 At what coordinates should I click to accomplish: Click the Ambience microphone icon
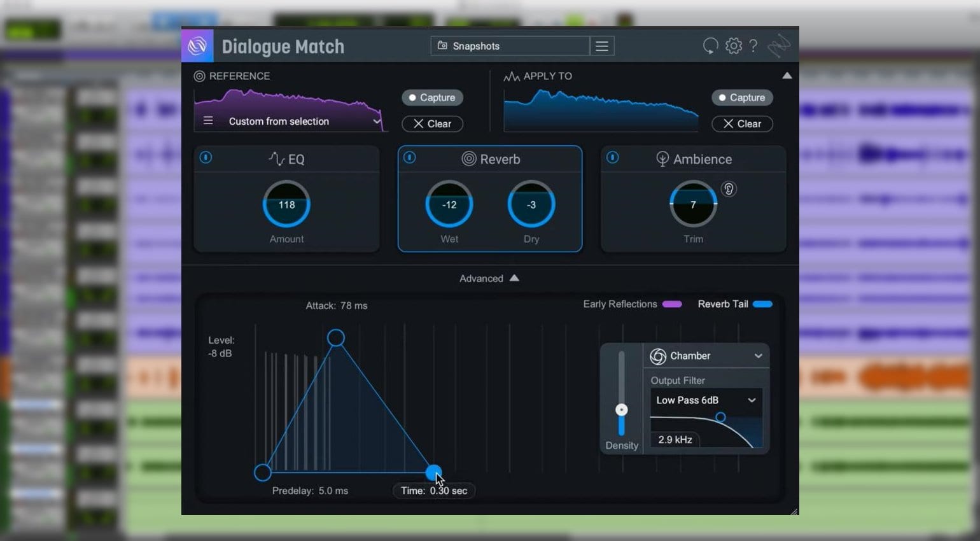pos(662,158)
